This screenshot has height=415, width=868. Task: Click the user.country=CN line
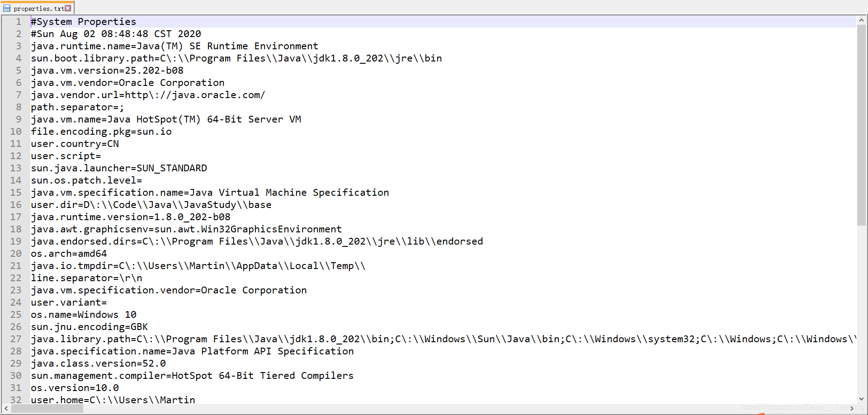[75, 144]
